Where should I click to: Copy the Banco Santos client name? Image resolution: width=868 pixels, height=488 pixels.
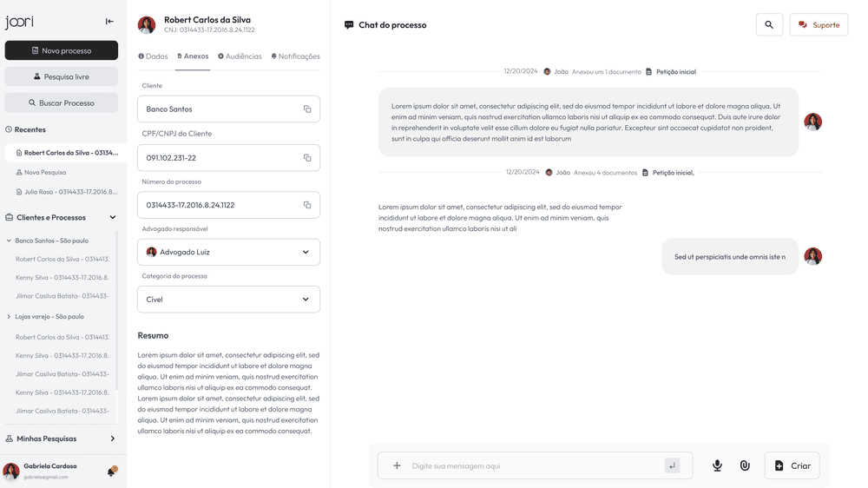307,109
